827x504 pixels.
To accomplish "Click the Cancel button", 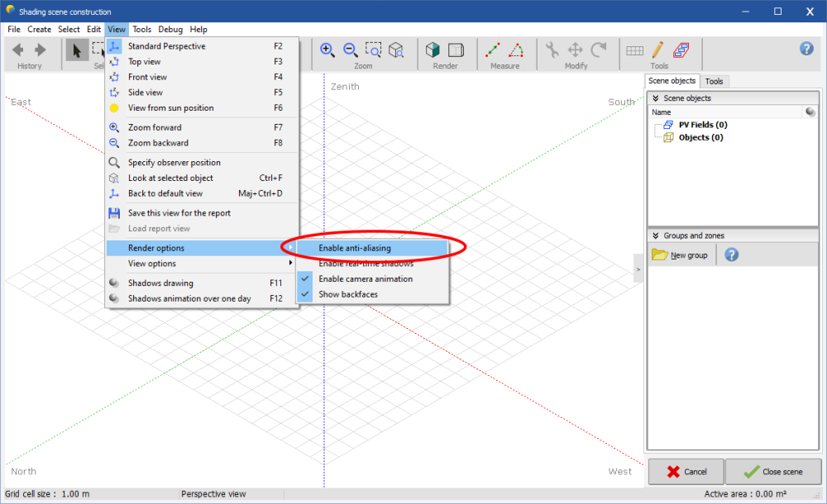I will [x=686, y=472].
